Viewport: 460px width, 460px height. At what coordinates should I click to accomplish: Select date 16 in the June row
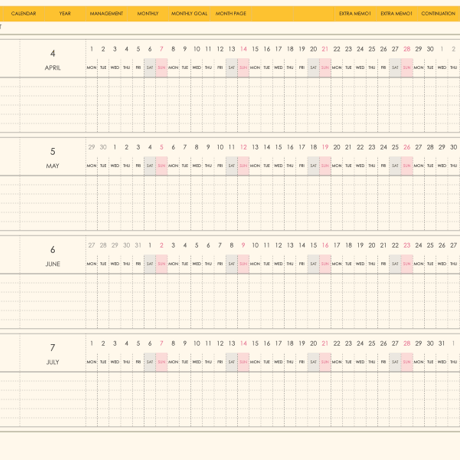325,245
